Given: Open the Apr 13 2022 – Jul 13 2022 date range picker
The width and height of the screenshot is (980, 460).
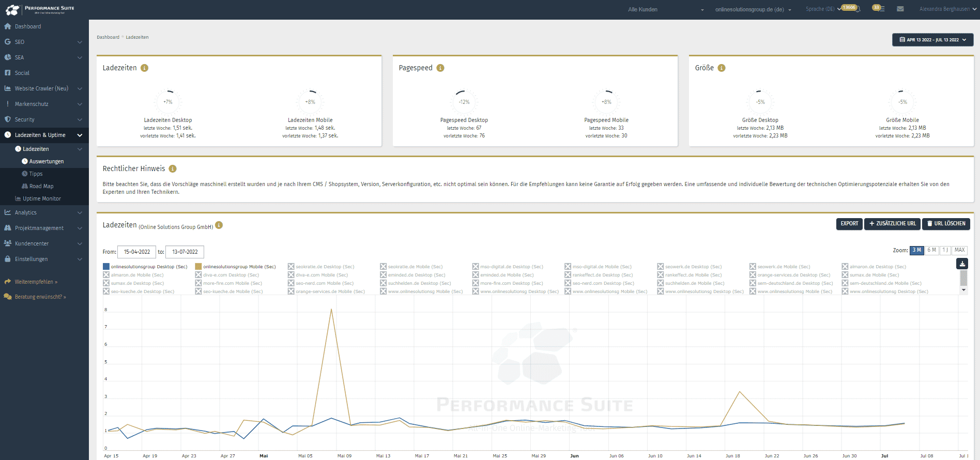Looking at the screenshot, I should click(932, 40).
